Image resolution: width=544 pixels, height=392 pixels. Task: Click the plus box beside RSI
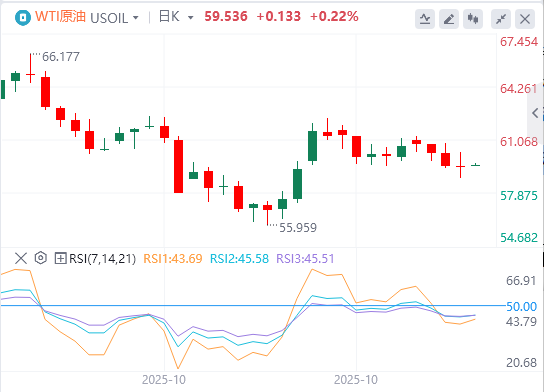tap(60, 258)
